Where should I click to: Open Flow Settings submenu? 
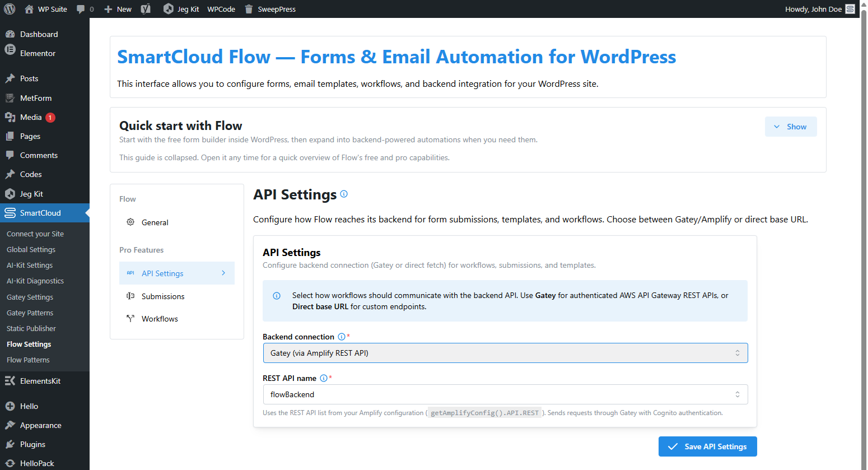click(29, 344)
